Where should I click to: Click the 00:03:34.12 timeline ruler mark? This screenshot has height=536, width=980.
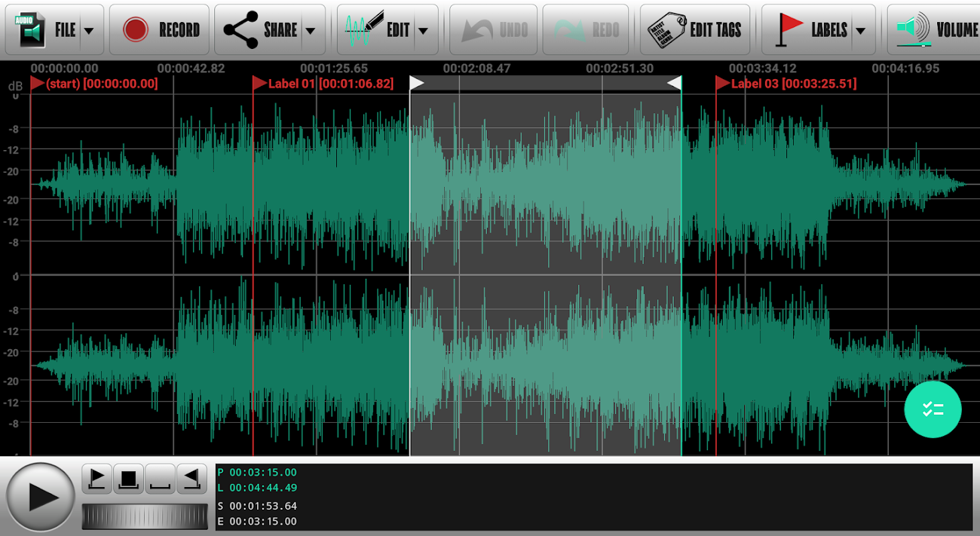763,68
